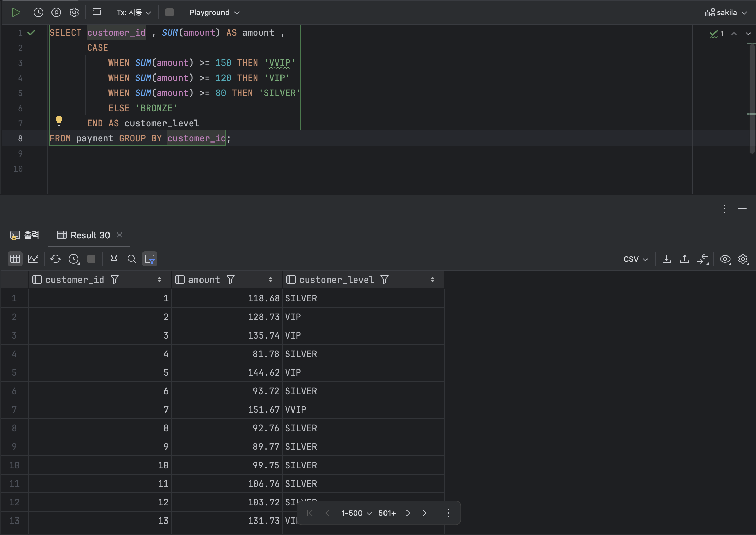Place cursor on 'BRONZE' string in editor
756x535 pixels.
click(x=157, y=108)
